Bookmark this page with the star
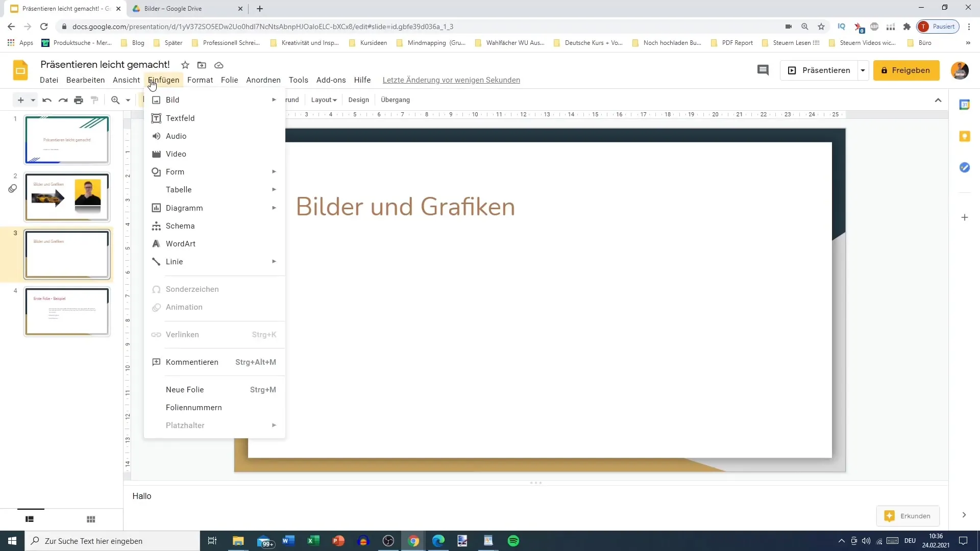 [821, 27]
